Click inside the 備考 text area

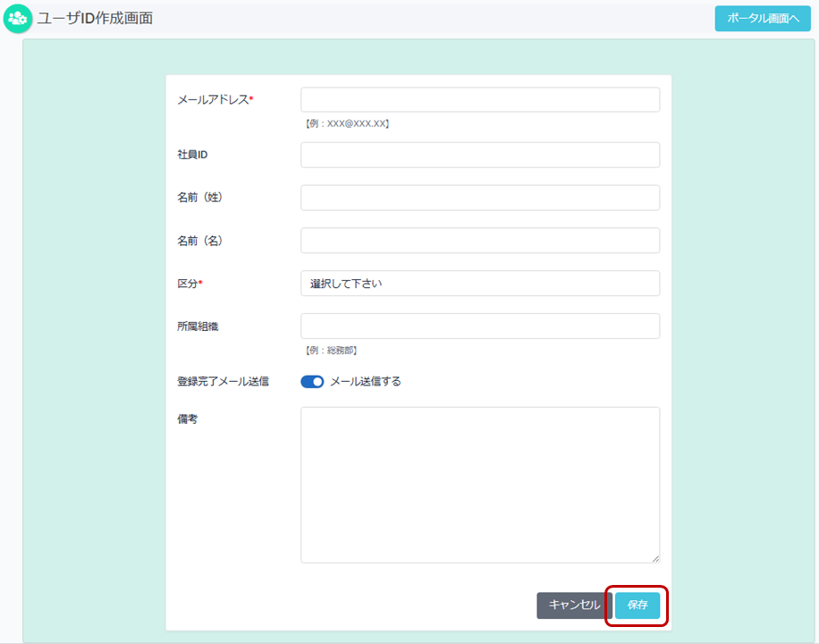tap(480, 485)
